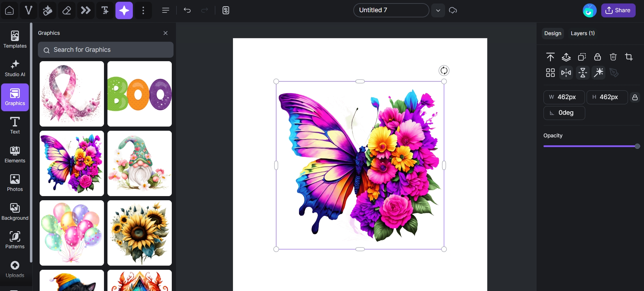Screen dimensions: 644x291
Task: Click the undo arrow
Action: 187,10
